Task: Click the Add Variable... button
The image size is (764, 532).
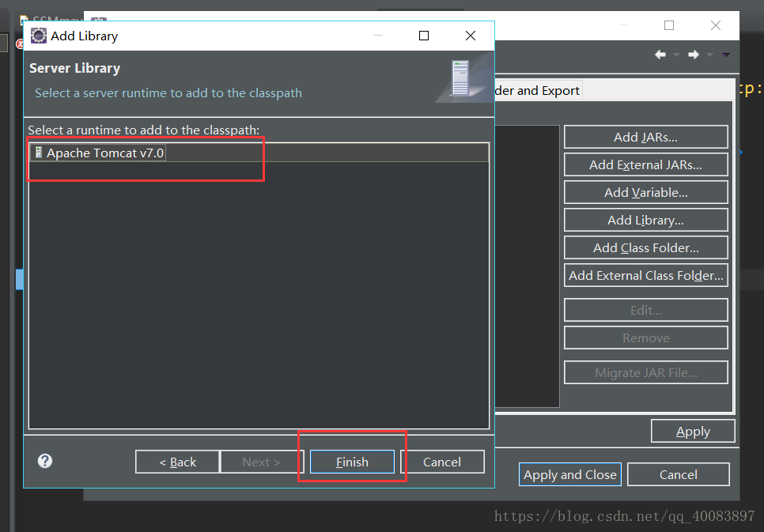Action: tap(646, 192)
